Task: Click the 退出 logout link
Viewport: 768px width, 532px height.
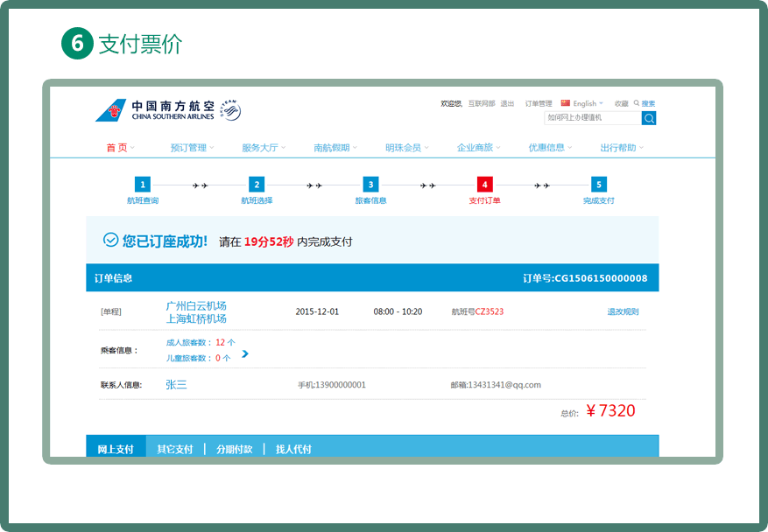Action: coord(507,103)
